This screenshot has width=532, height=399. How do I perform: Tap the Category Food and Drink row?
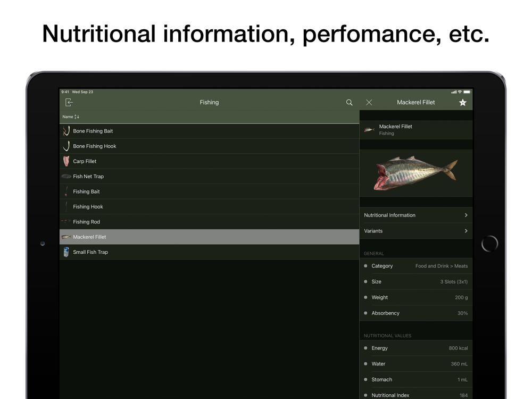(416, 266)
